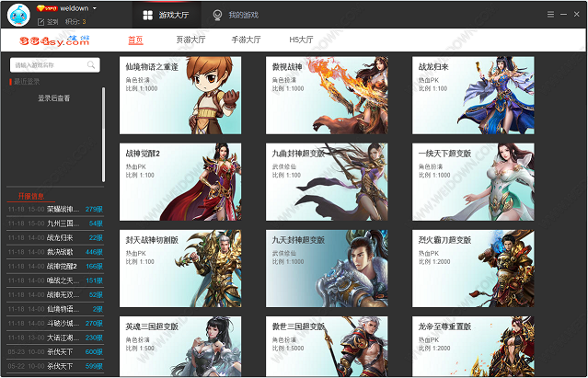
Task: Click the 战神无双 server row name
Action: point(63,295)
